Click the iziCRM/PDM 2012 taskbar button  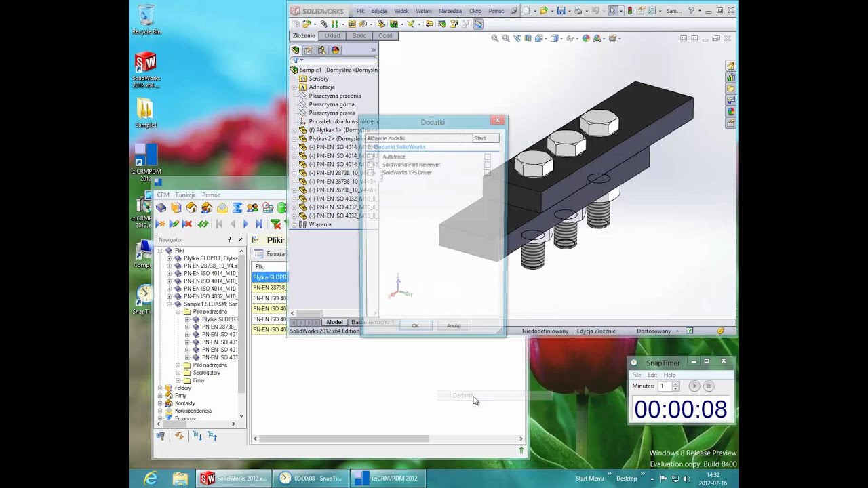387,479
